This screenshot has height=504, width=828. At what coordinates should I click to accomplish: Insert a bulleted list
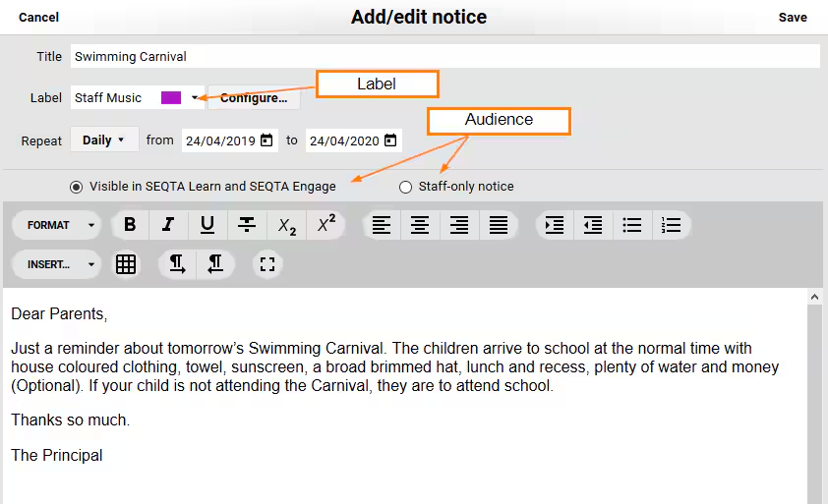(632, 225)
